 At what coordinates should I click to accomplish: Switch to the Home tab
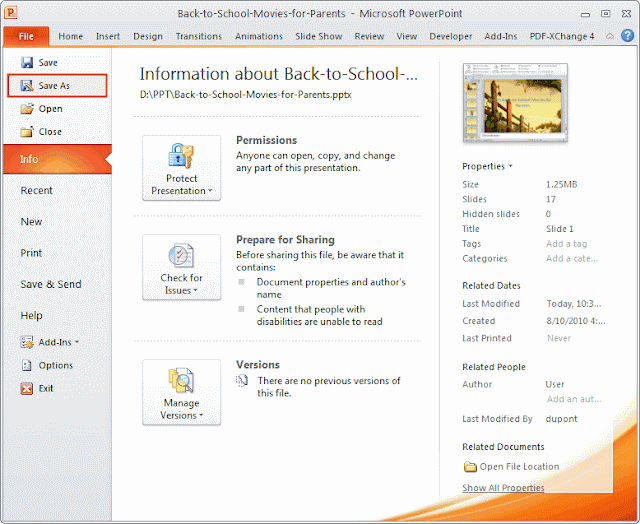[71, 36]
